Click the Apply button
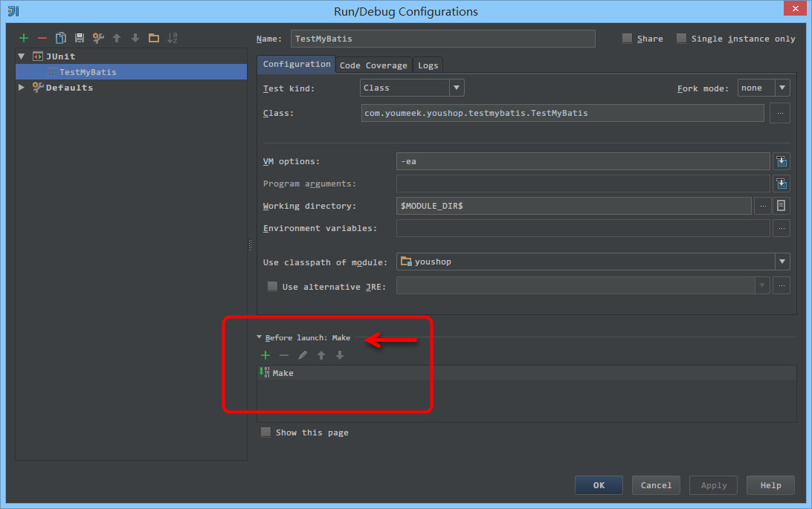Viewport: 812px width, 509px height. pos(712,484)
